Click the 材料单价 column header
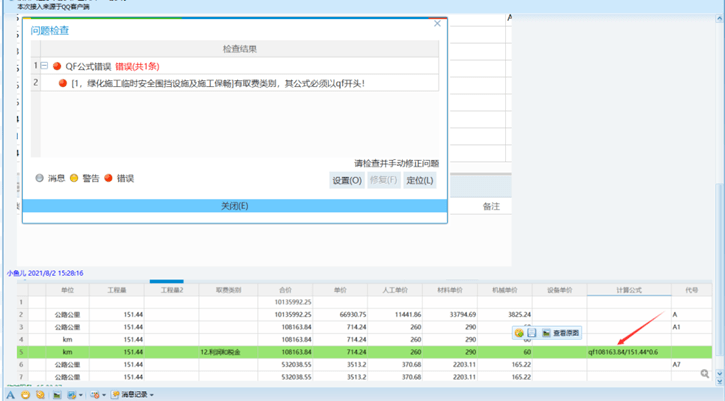The height and width of the screenshot is (401, 725). point(449,290)
